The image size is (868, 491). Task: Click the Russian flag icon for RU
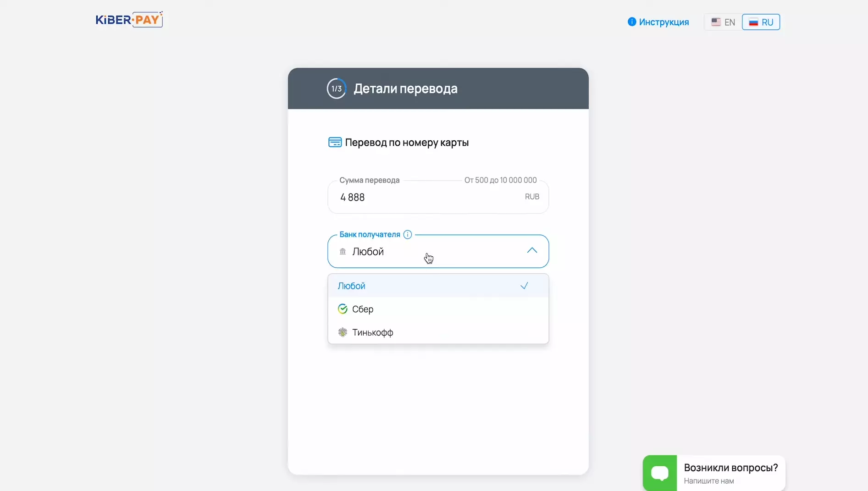(753, 22)
